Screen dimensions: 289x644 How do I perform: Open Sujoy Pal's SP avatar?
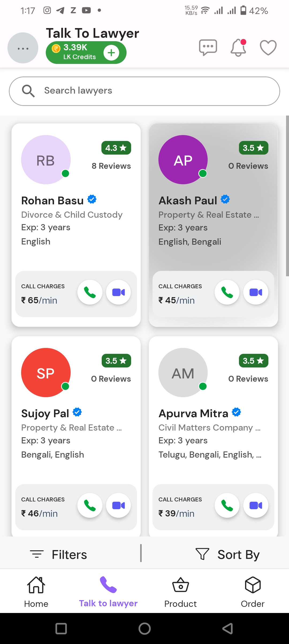point(46,373)
